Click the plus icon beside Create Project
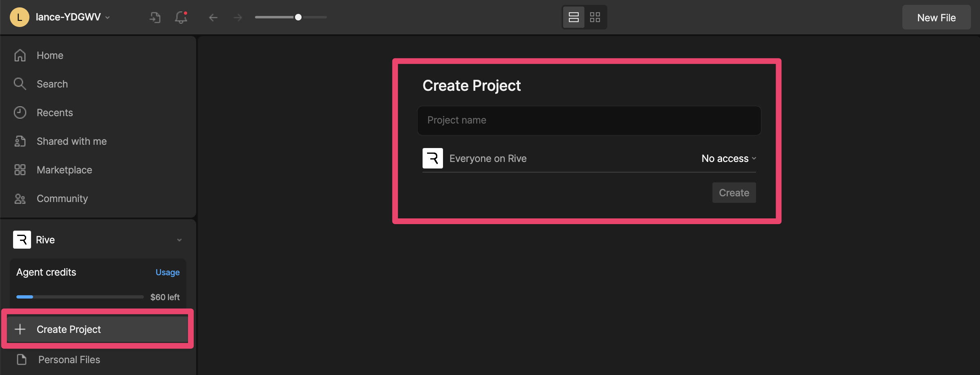Viewport: 980px width, 375px height. tap(20, 329)
